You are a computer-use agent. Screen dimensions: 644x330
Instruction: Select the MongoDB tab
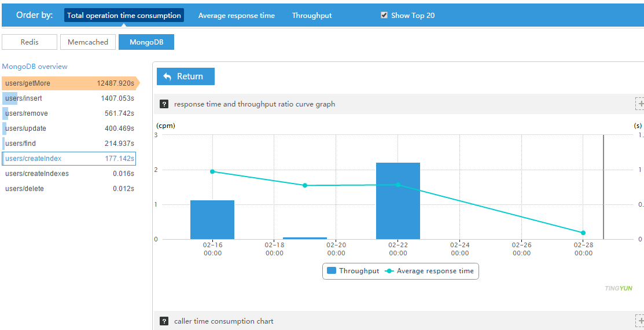(146, 42)
